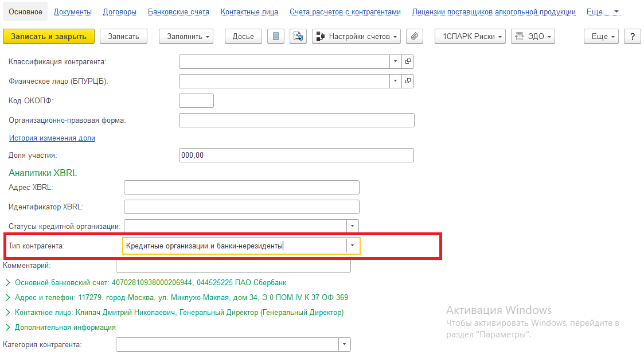Open Настройки счетов dropdown
644x354 pixels.
click(356, 36)
